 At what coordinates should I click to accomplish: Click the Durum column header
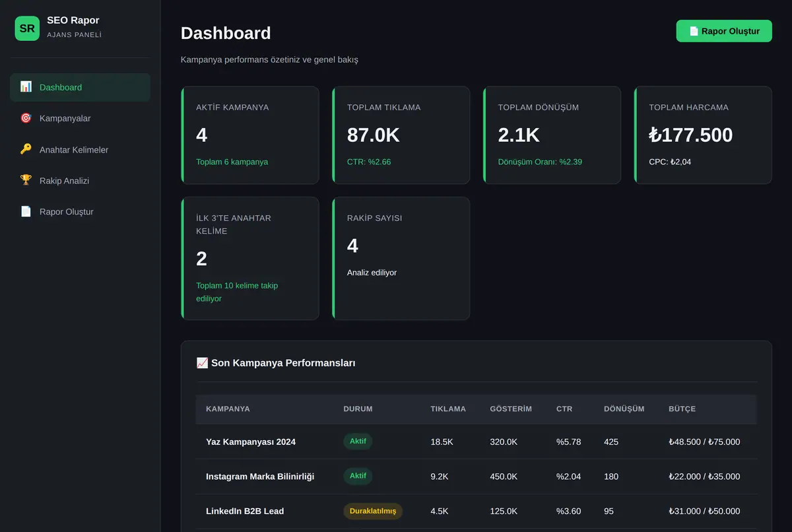[x=358, y=409]
